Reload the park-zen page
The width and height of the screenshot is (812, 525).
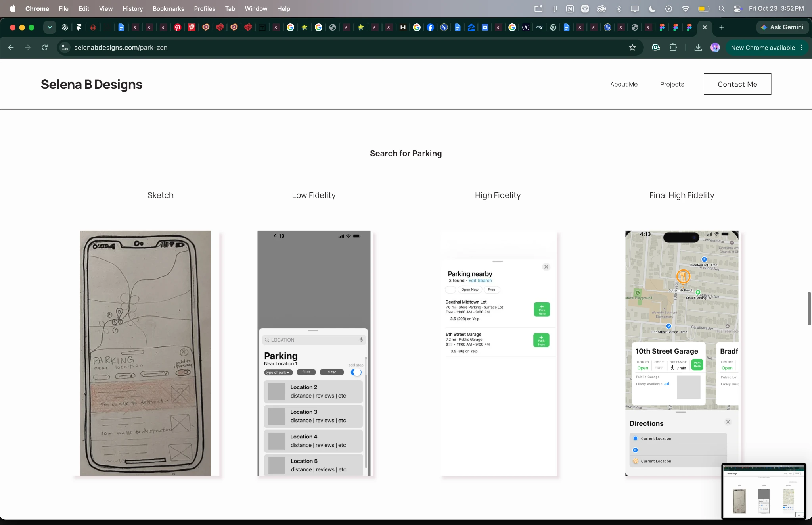tap(45, 48)
